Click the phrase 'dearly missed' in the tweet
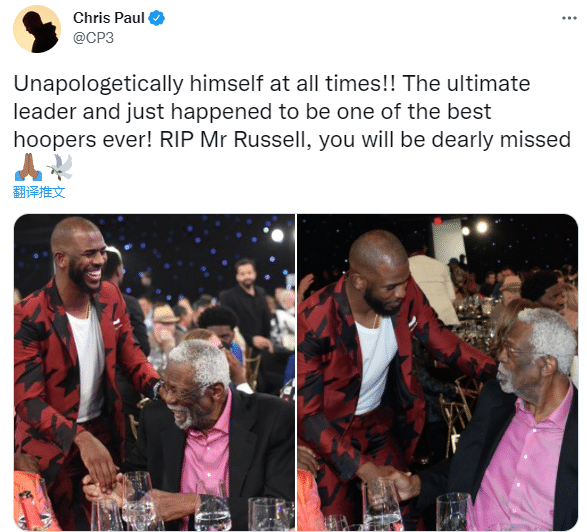 pos(501,140)
